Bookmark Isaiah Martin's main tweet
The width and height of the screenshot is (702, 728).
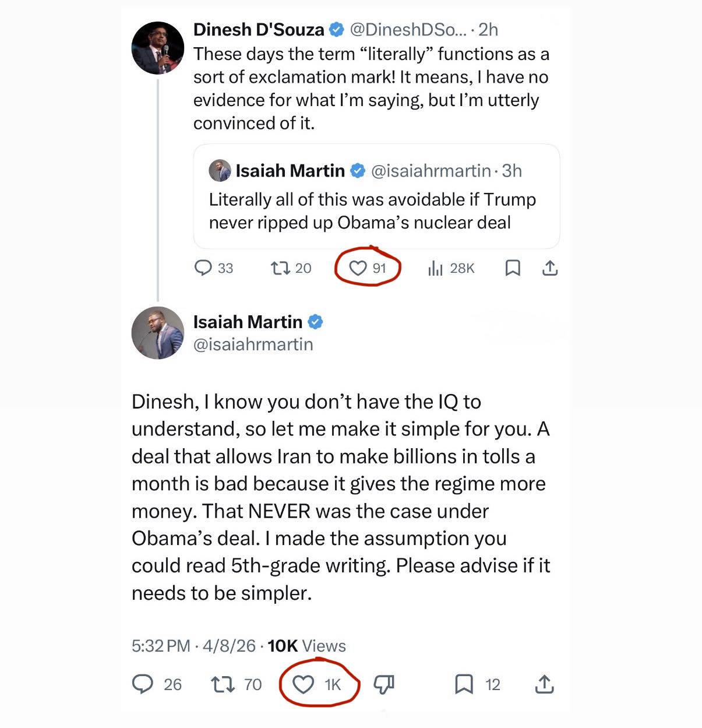[x=464, y=684]
